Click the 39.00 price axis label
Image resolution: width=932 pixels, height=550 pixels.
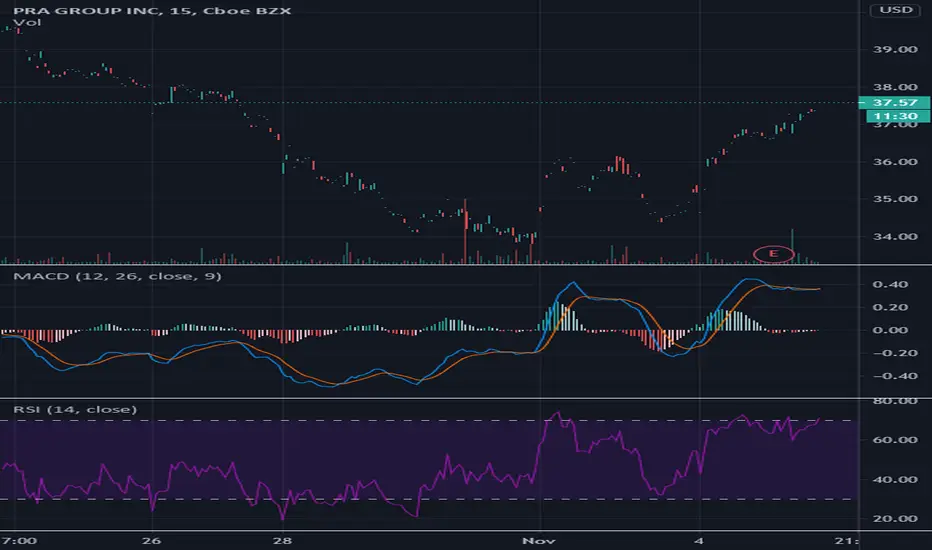[895, 49]
